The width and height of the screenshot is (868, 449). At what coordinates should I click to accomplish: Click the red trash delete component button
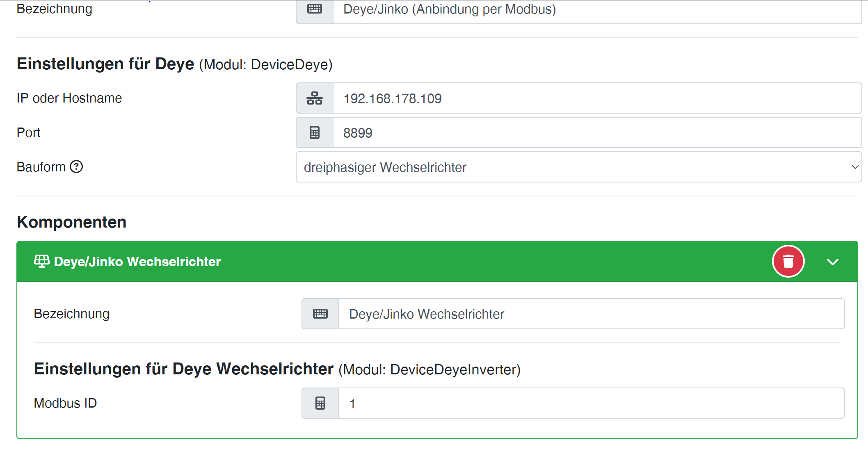pos(788,262)
